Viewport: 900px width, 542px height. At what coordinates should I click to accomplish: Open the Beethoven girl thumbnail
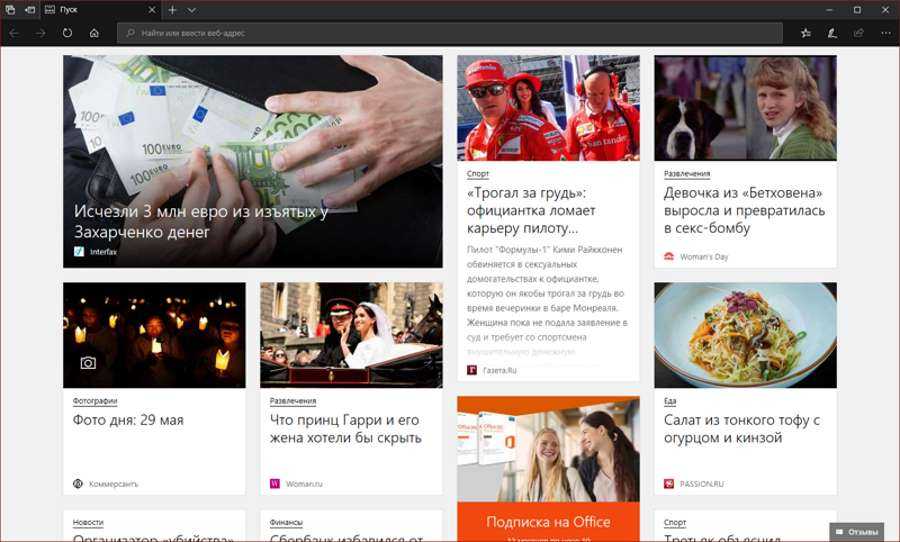pyautogui.click(x=745, y=108)
